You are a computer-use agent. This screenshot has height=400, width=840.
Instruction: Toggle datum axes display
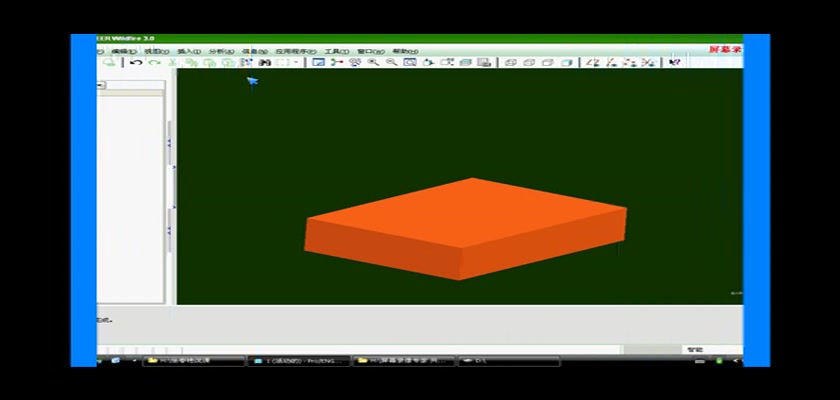pyautogui.click(x=611, y=63)
